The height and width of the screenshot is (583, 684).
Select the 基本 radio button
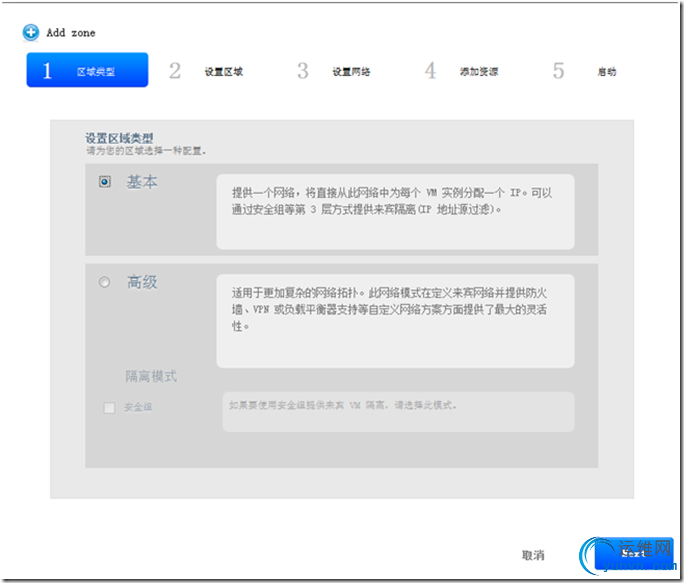pyautogui.click(x=105, y=182)
